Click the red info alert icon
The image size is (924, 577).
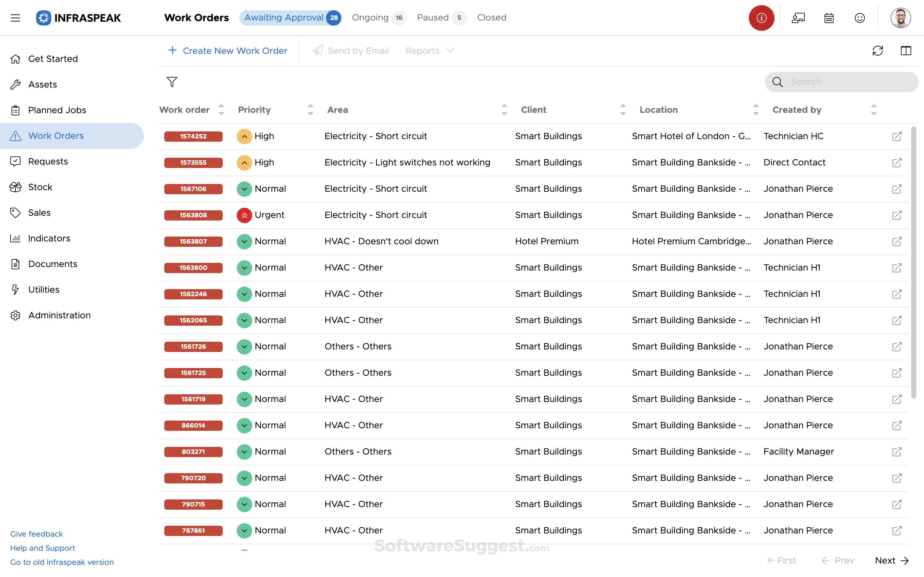tap(761, 18)
